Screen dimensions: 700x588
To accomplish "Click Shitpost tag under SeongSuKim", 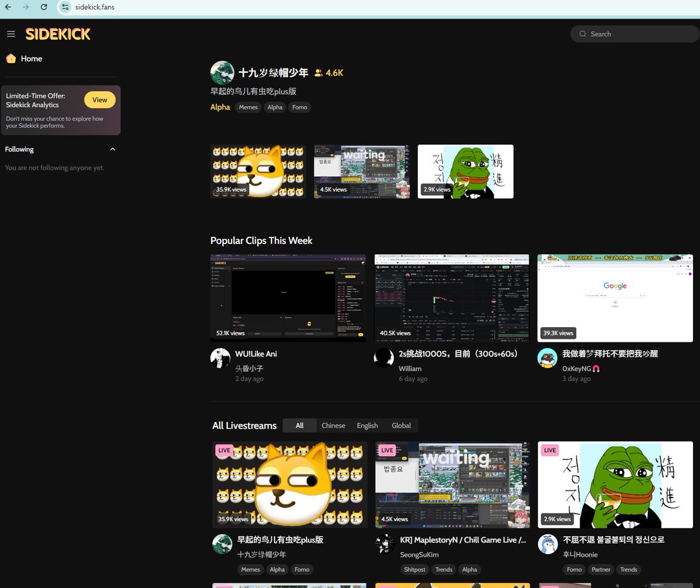I will click(x=415, y=569).
